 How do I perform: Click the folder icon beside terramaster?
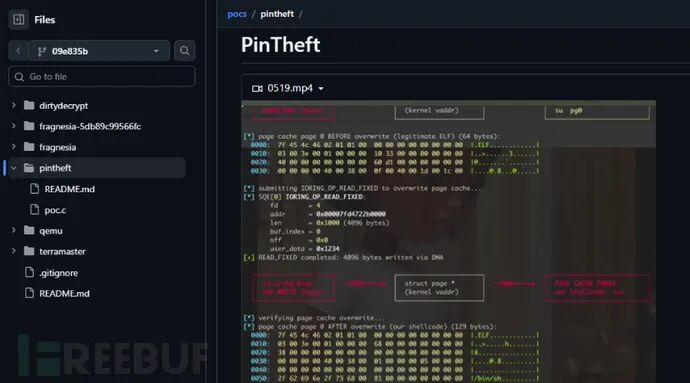pos(29,251)
